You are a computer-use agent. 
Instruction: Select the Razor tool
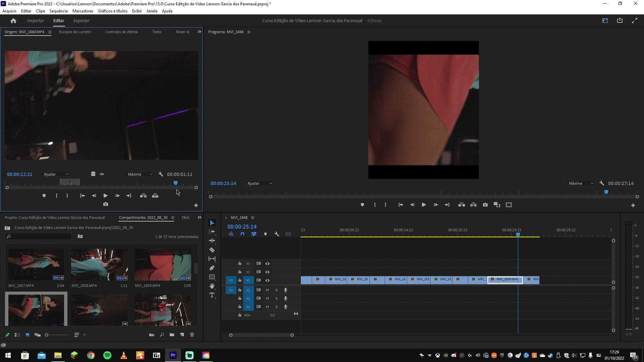212,250
